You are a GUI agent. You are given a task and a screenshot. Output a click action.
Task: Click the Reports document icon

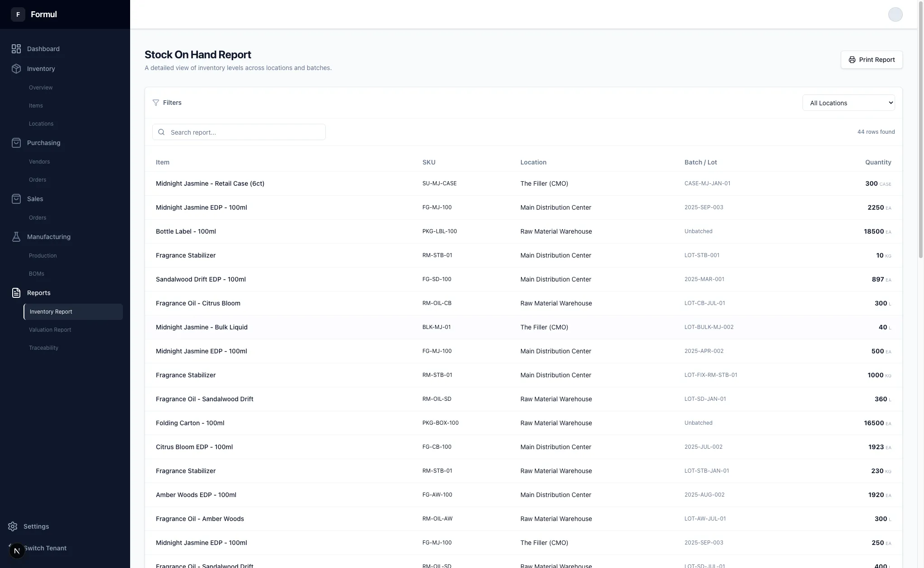16,293
